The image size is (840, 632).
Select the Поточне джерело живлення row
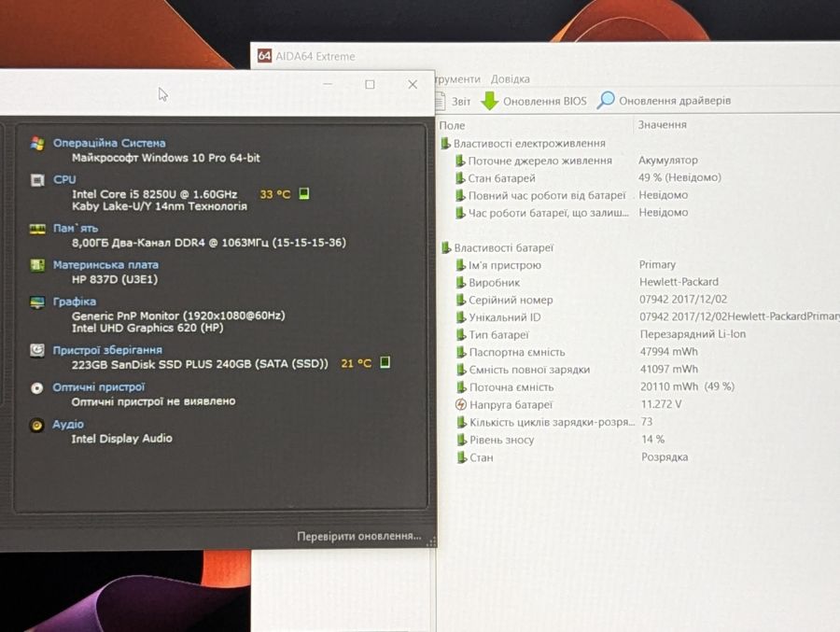tap(646, 161)
